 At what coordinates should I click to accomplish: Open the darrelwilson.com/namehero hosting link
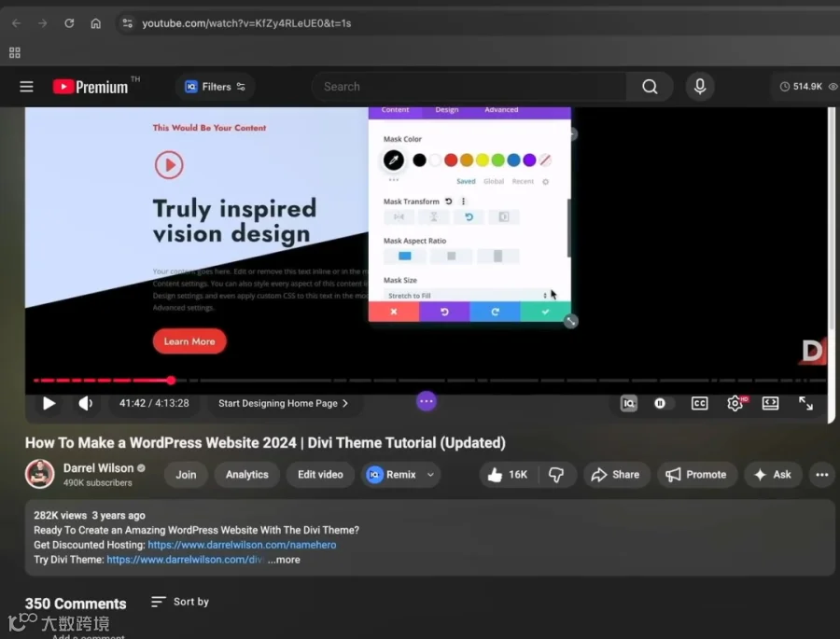[x=242, y=545]
